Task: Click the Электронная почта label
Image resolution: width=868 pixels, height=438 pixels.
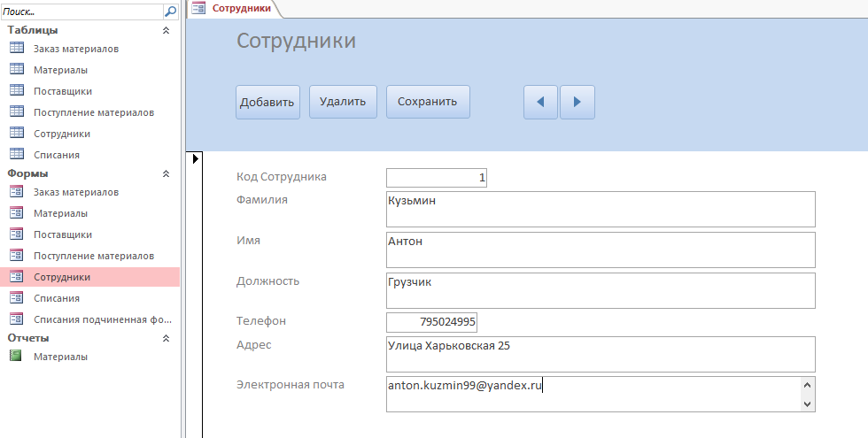Action: tap(291, 384)
